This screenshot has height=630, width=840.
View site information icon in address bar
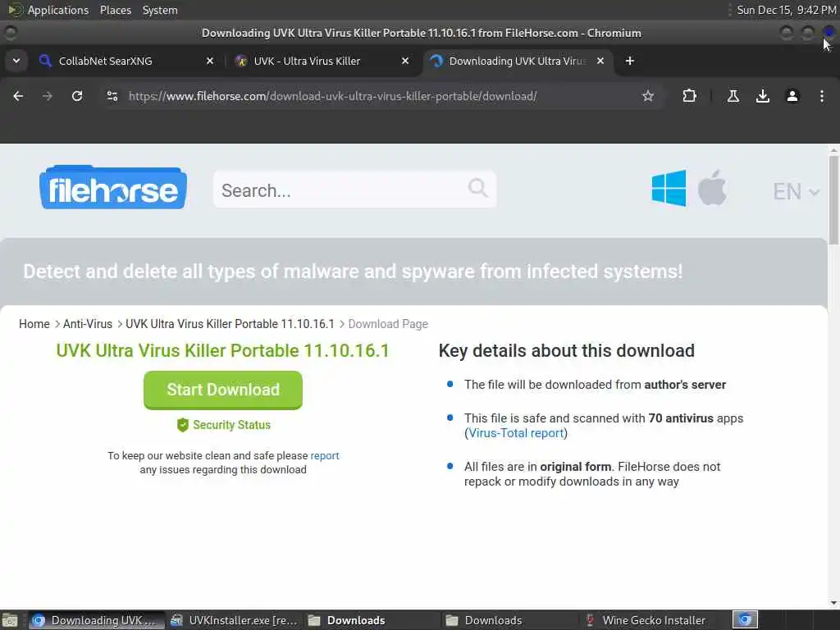pos(112,96)
